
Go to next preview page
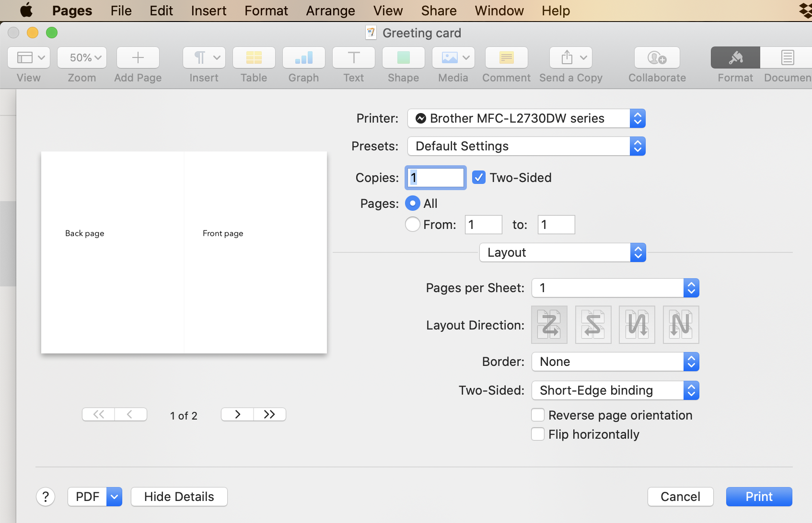pos(237,414)
